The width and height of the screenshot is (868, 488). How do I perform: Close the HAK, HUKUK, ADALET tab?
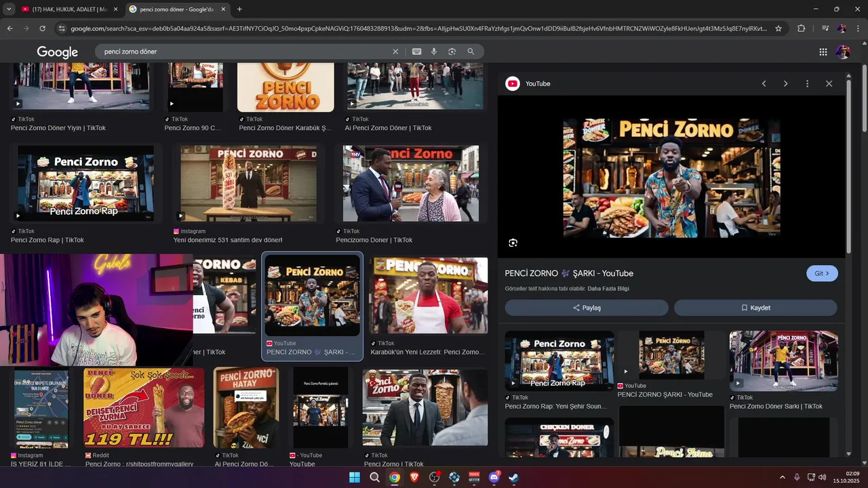[x=115, y=9]
